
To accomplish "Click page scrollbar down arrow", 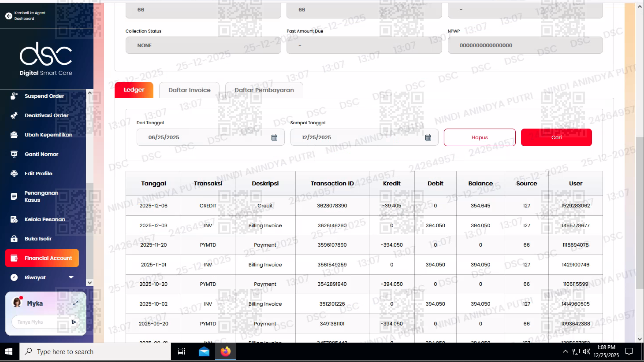I will tap(640, 339).
